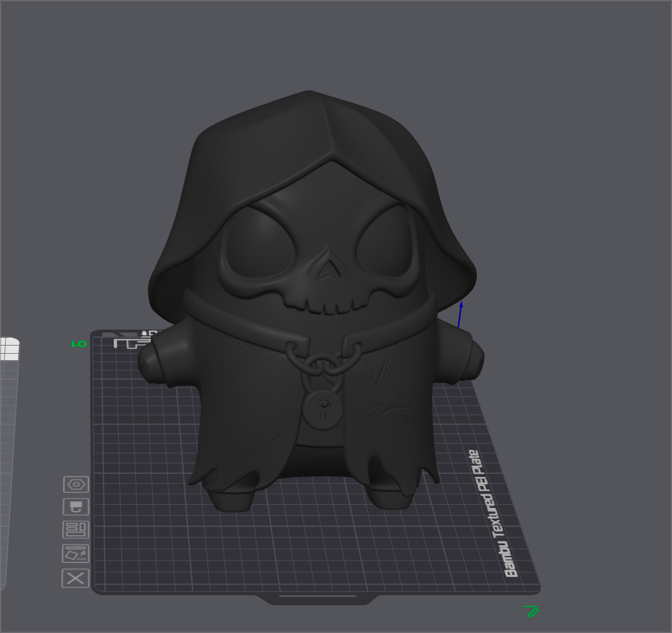
Task: Remove the plate with the X icon
Action: (x=75, y=578)
